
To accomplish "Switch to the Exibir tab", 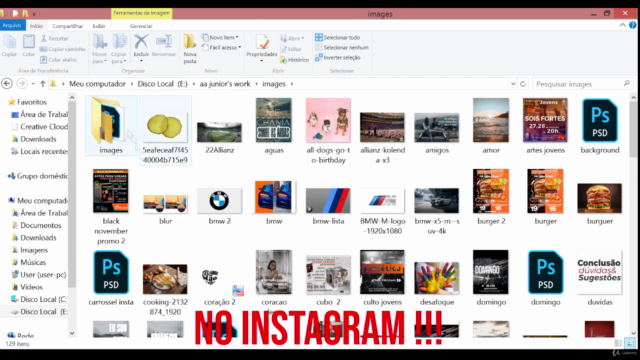I will [99, 26].
